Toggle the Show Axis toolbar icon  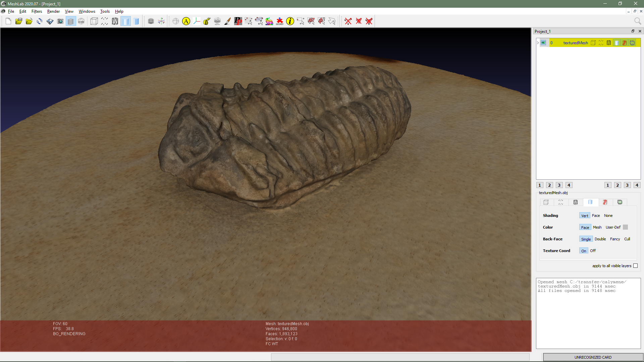(161, 21)
